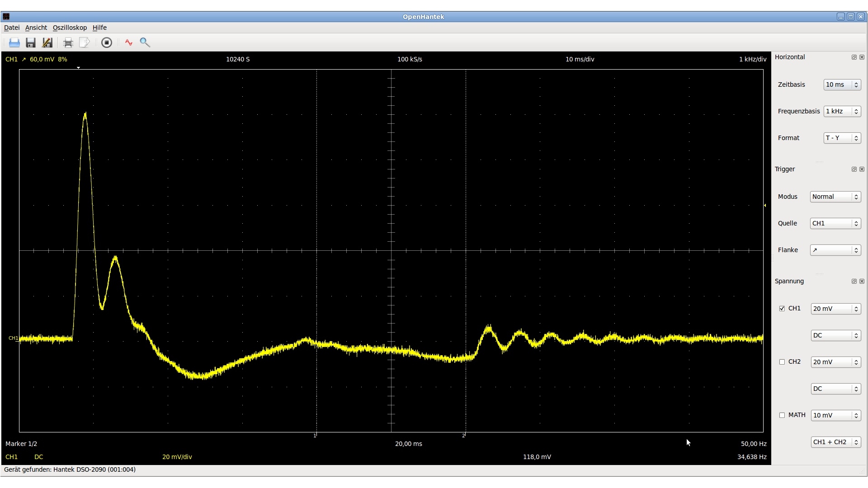This screenshot has width=868, height=488.
Task: Click the Print toolbar icon
Action: 68,42
